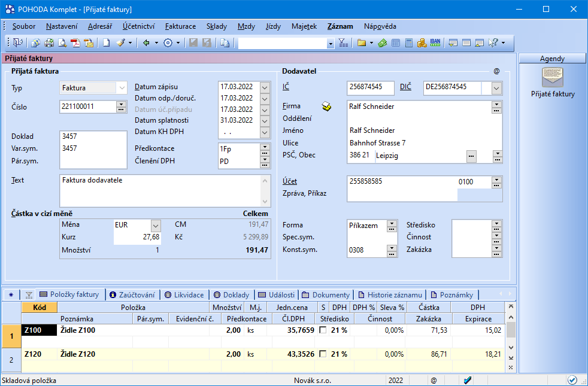The width and height of the screenshot is (588, 386).
Task: Click the print reports icon
Action: 49,42
